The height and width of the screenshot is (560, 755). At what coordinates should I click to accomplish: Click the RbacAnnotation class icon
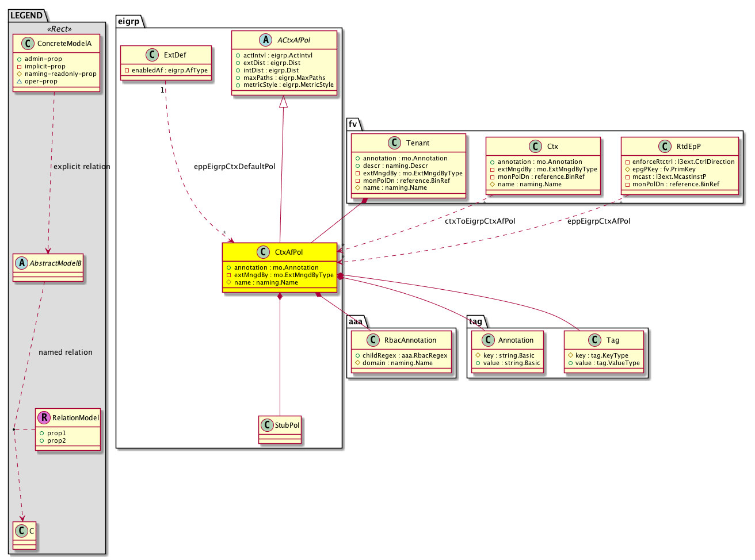coord(372,340)
